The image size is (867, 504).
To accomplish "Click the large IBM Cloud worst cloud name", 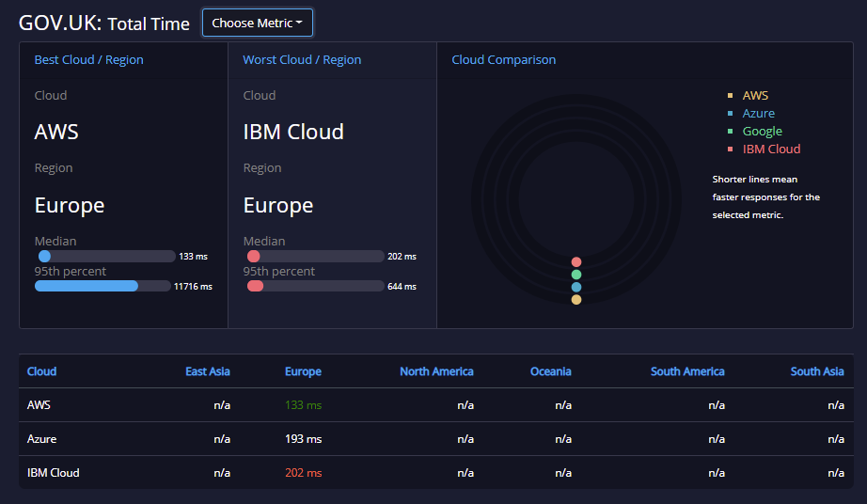I will pyautogui.click(x=293, y=132).
